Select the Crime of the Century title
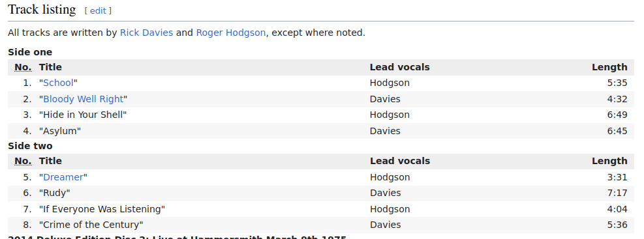Image resolution: width=644 pixels, height=239 pixels. pyautogui.click(x=91, y=225)
